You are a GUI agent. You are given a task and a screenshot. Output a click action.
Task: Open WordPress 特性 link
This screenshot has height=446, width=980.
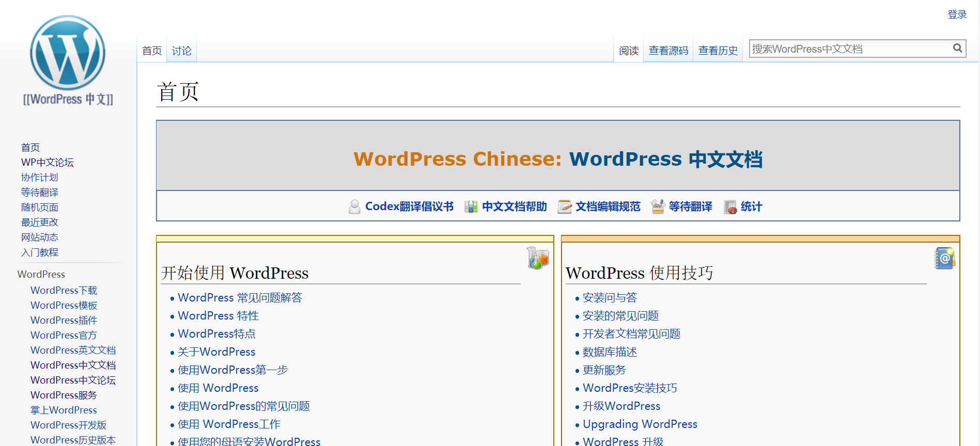point(219,316)
